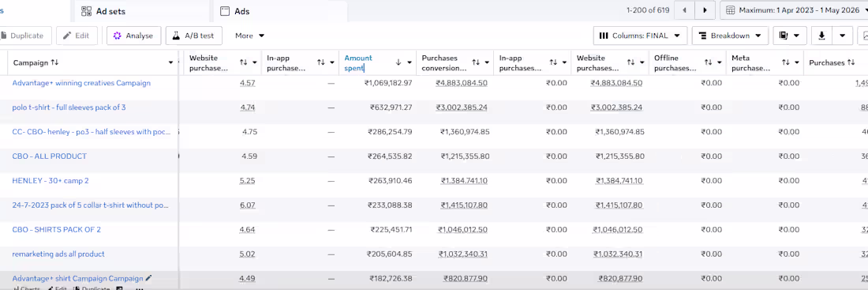
Task: Sort by Campaign column sort arrows
Action: pos(54,62)
